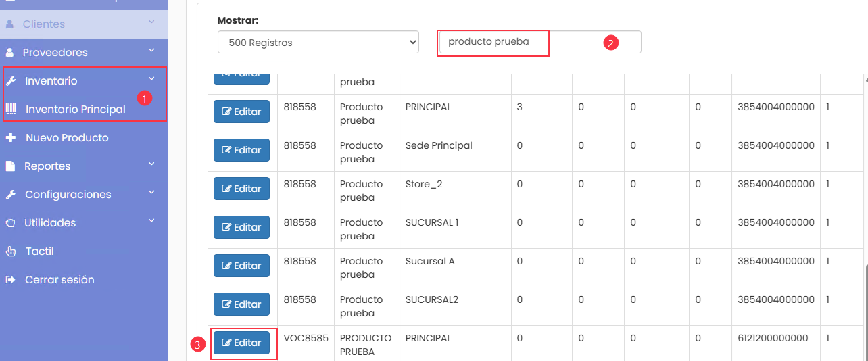The width and height of the screenshot is (868, 361).
Task: Click the barcode icon beside Inventario Principal
Action: pyautogui.click(x=11, y=109)
